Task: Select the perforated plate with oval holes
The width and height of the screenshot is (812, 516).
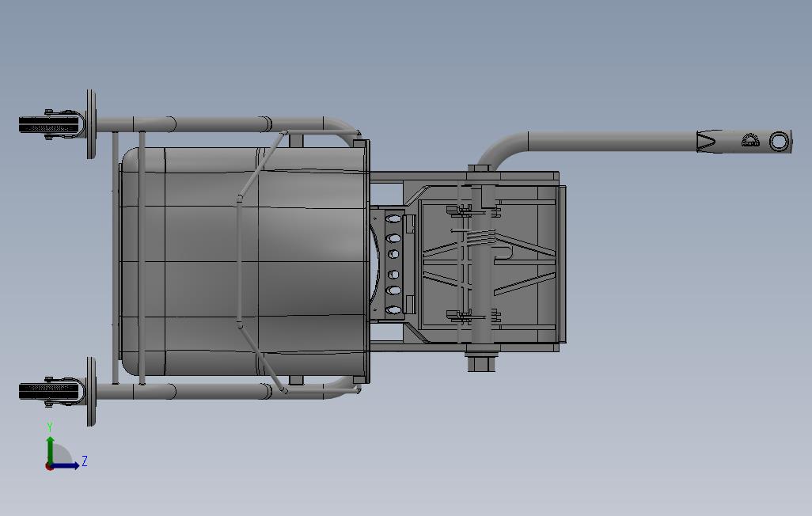Action: pyautogui.click(x=393, y=264)
